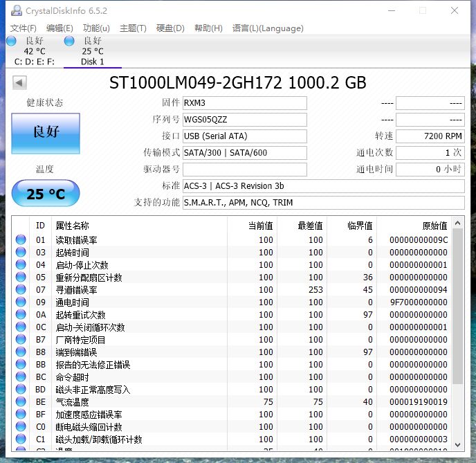Click the empty drive letter field

(245, 170)
